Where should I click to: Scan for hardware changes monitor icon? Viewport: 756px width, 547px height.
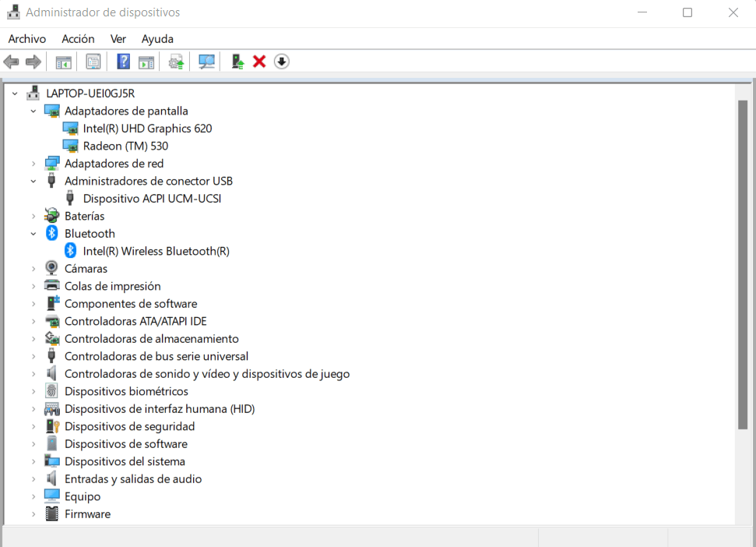pyautogui.click(x=206, y=62)
